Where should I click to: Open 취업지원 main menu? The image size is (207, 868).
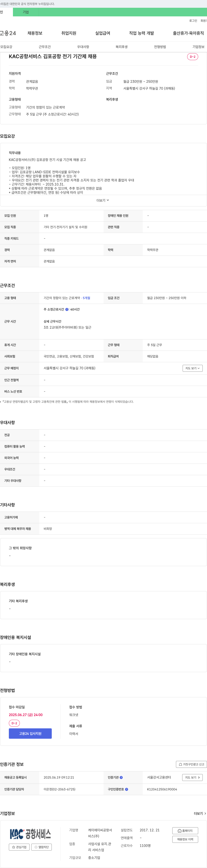[69, 33]
